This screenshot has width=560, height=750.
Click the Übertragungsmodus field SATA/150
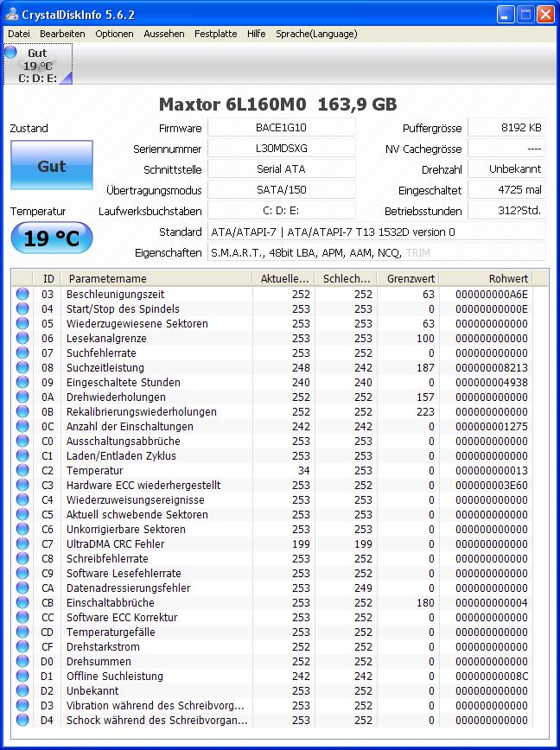pyautogui.click(x=281, y=190)
